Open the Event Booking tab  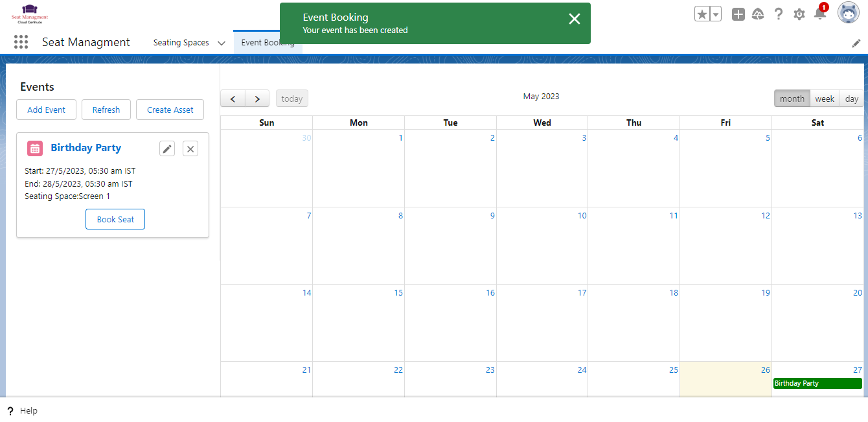click(268, 43)
